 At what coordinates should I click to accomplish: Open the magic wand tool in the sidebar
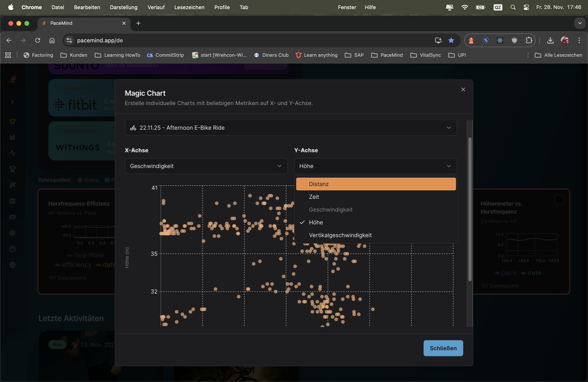pos(12,185)
